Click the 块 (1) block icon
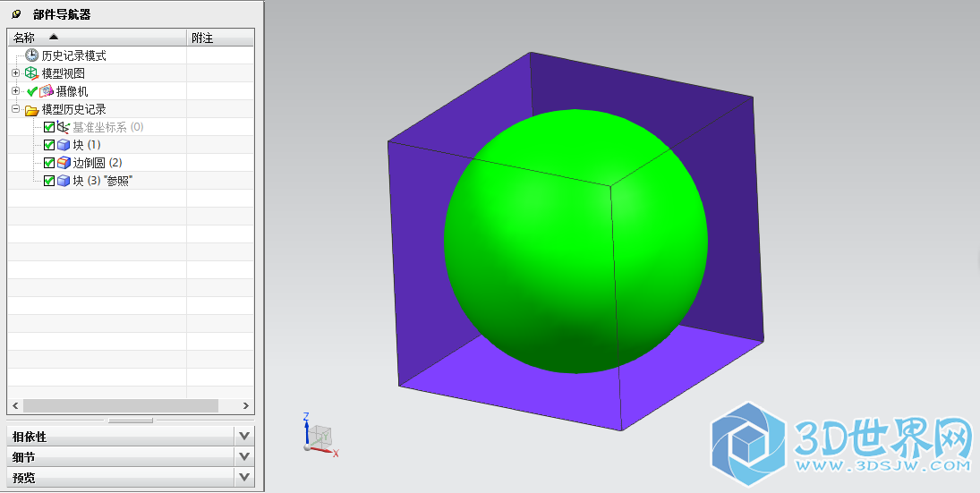Image resolution: width=980 pixels, height=493 pixels. (64, 145)
